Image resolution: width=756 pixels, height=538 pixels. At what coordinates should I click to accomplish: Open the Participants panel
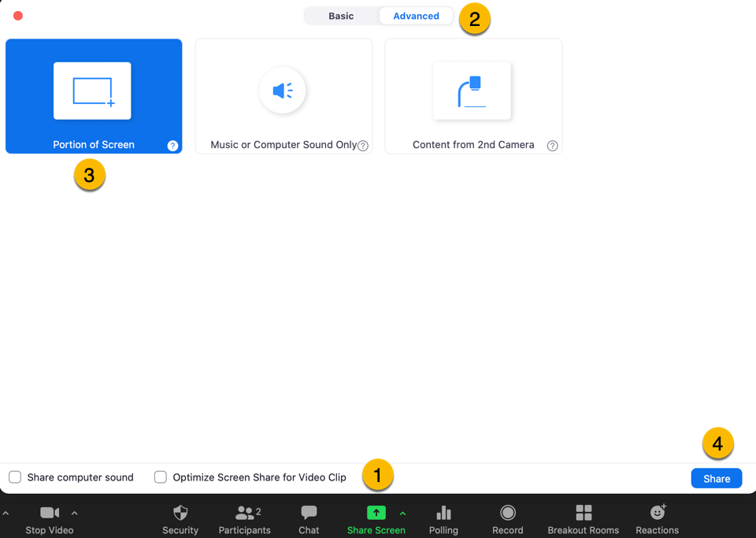pos(245,514)
